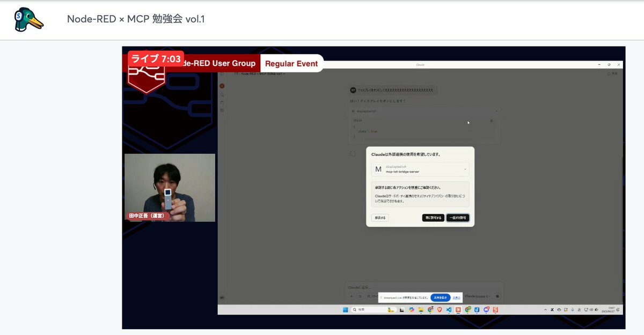Image resolution: width=644 pixels, height=335 pixels.
Task: Click the 非表示 link in sharing bar
Action: point(456,297)
